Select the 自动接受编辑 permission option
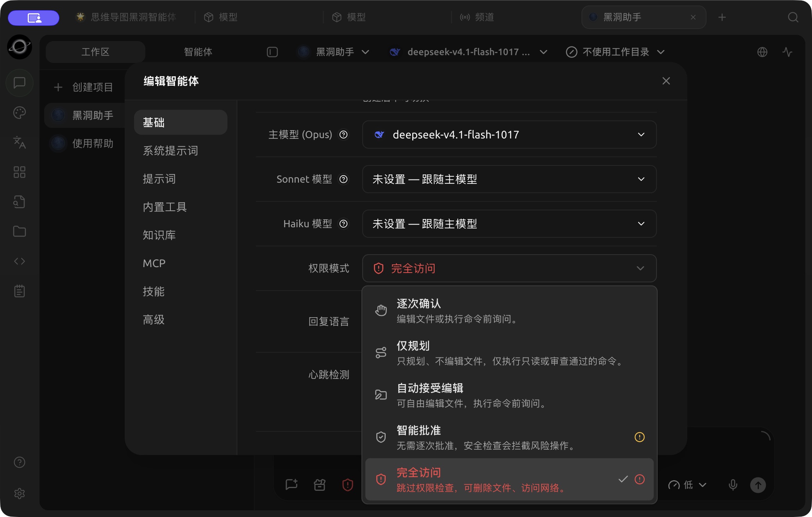The height and width of the screenshot is (517, 812). tap(509, 395)
